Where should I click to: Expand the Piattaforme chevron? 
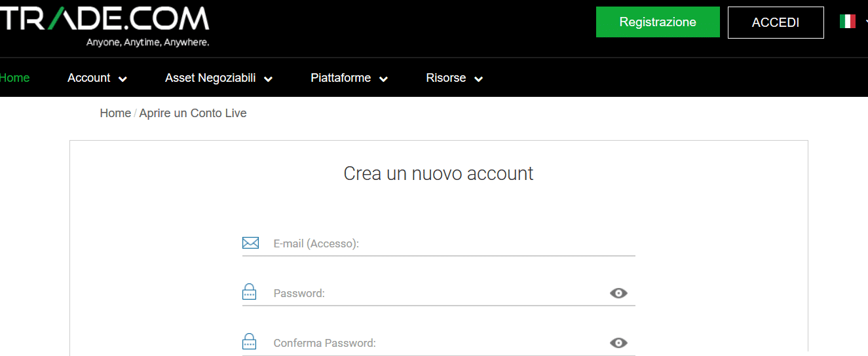(x=383, y=79)
